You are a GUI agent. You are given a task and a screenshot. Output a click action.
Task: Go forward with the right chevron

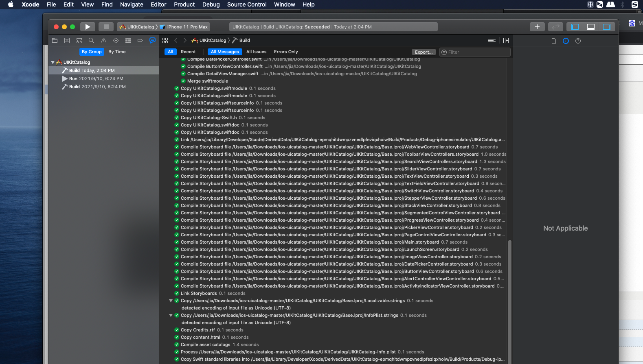pyautogui.click(x=185, y=40)
